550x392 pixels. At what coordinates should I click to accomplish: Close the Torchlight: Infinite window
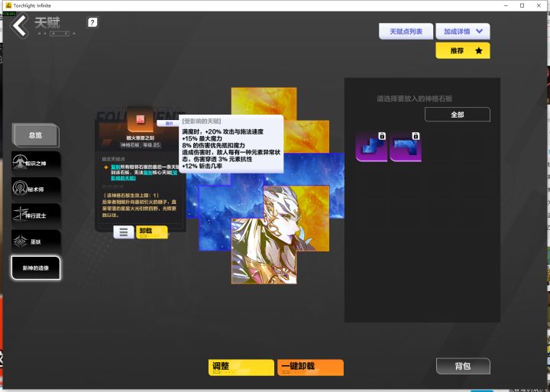(539, 5)
